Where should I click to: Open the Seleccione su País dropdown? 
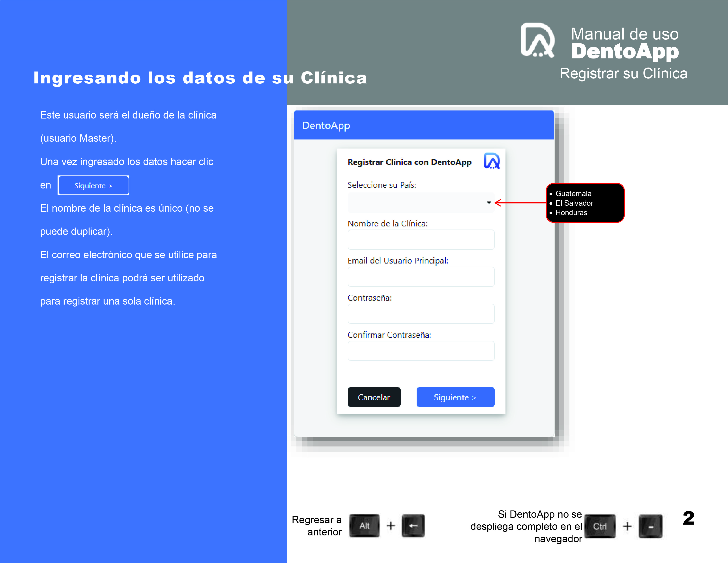tap(421, 202)
